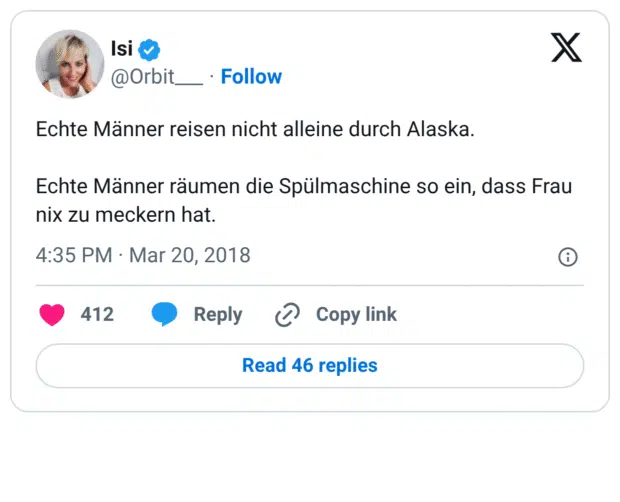Like the tweet with the heart icon
Image resolution: width=620 pixels, height=502 pixels.
pyautogui.click(x=52, y=314)
